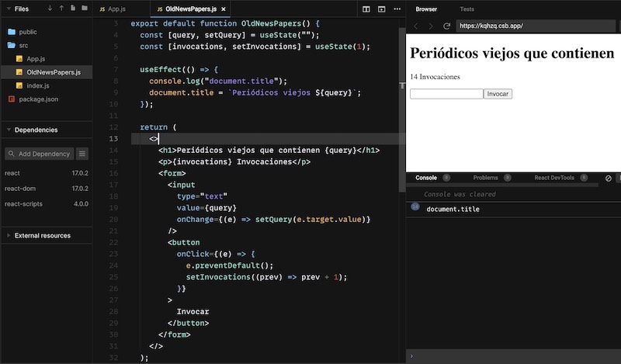
Task: Open the Problems tab in the console panel
Action: point(485,178)
